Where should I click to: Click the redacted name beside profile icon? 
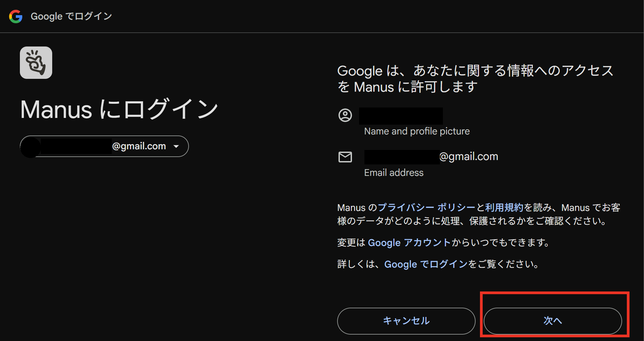(401, 116)
